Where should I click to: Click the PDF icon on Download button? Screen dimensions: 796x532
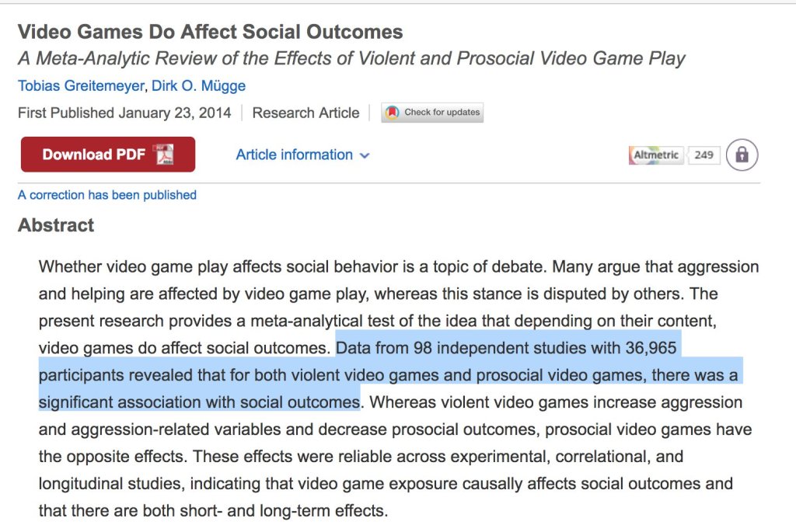164,155
